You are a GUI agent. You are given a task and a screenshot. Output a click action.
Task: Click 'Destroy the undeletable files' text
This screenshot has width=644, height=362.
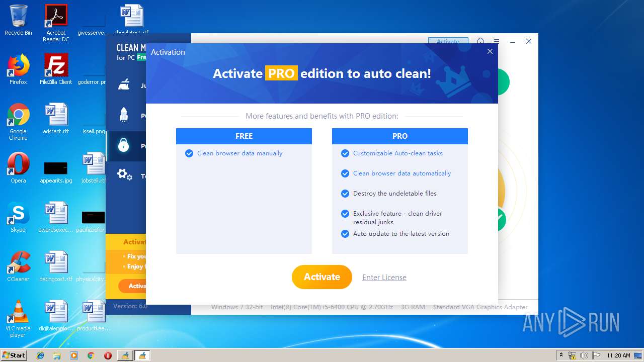[x=395, y=194]
